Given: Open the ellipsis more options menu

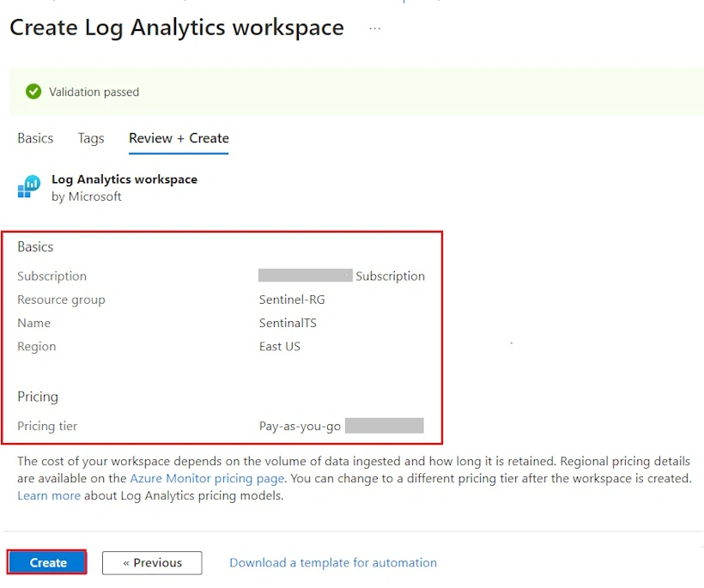Looking at the screenshot, I should (x=375, y=28).
